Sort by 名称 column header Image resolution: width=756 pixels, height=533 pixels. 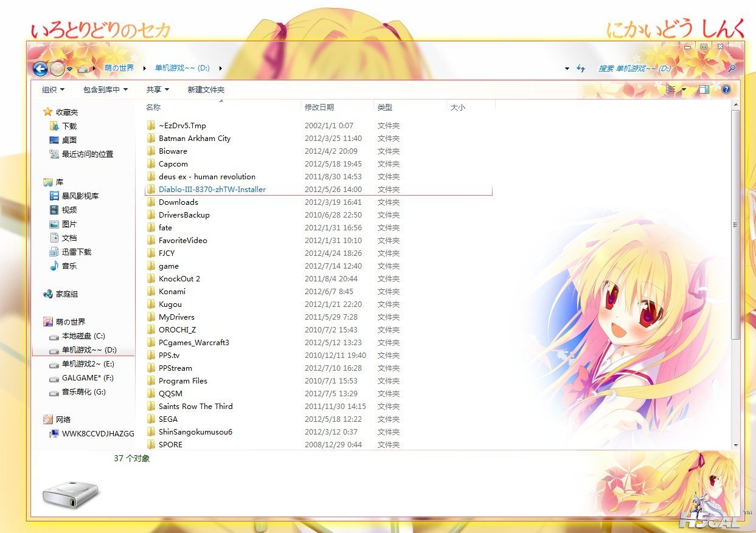[x=153, y=107]
